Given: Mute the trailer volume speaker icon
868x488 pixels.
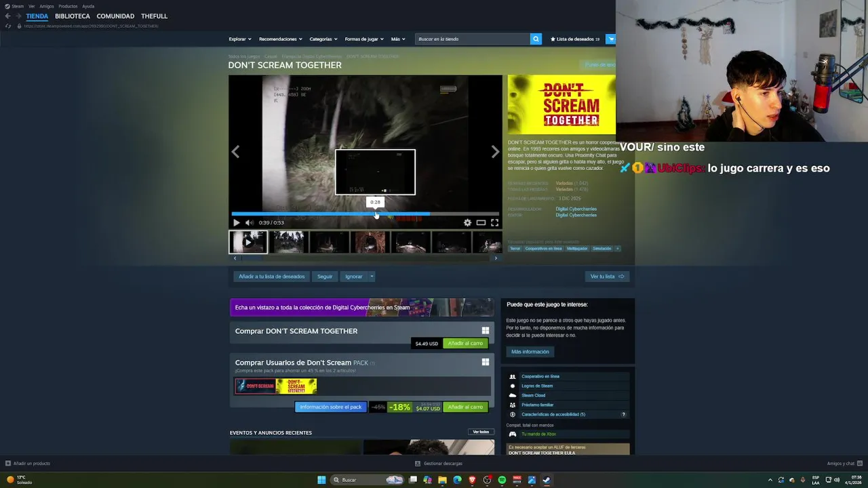Looking at the screenshot, I should 249,222.
